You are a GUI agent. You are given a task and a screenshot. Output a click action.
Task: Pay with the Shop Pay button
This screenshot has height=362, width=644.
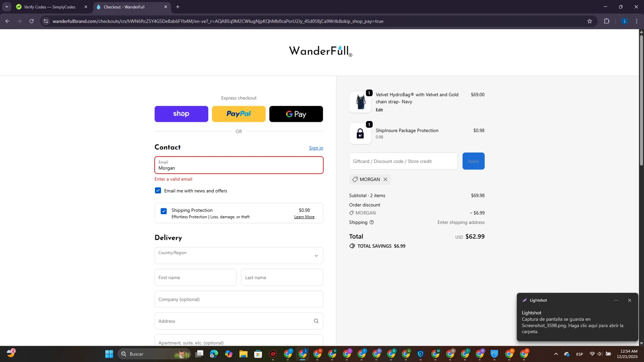tap(181, 114)
